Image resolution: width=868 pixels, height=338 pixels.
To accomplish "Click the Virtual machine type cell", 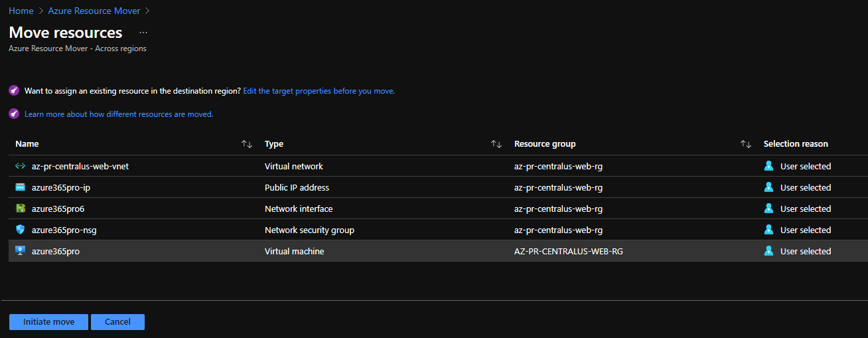I will (x=295, y=251).
